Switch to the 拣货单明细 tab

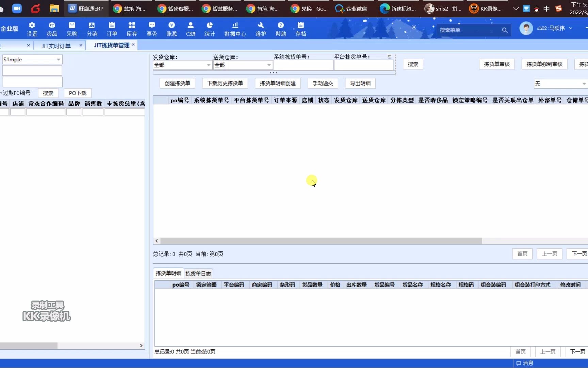168,273
